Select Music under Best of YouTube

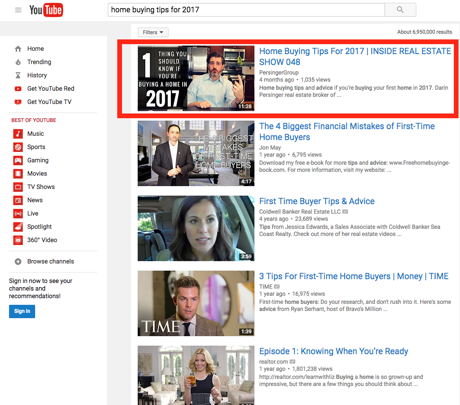36,134
